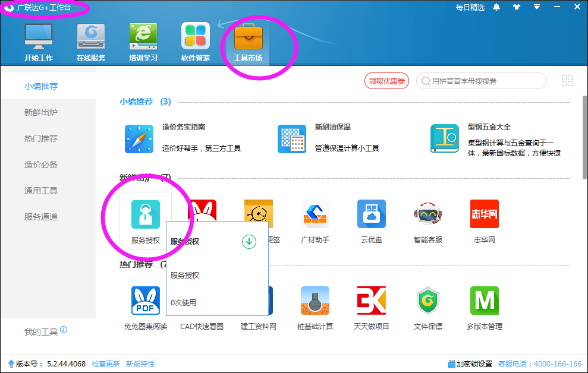
Task: Open the 兔兔图集阅读 PDF tool
Action: [x=146, y=301]
